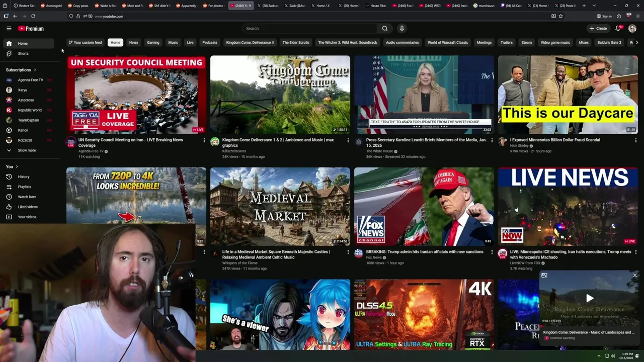This screenshot has width=644, height=362.
Task: Select the Gaming filter chip
Action: 153,42
